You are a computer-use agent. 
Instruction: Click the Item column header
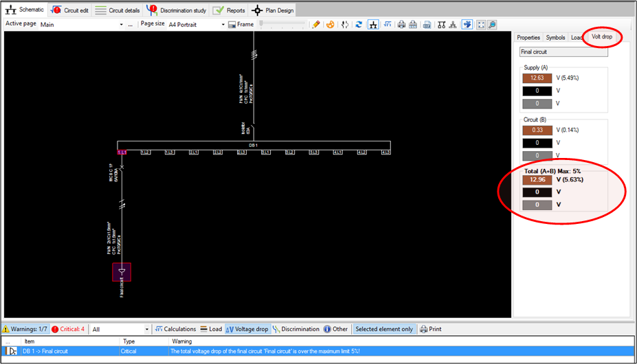coord(71,341)
